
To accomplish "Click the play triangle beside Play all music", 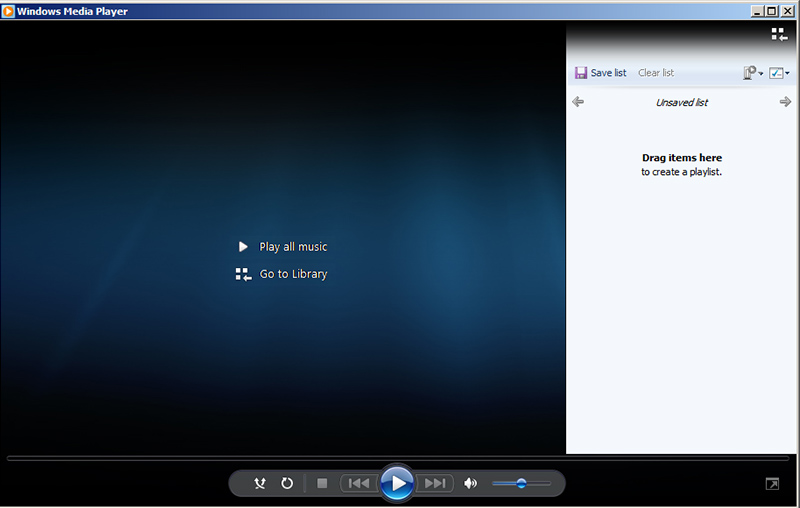I will [243, 247].
